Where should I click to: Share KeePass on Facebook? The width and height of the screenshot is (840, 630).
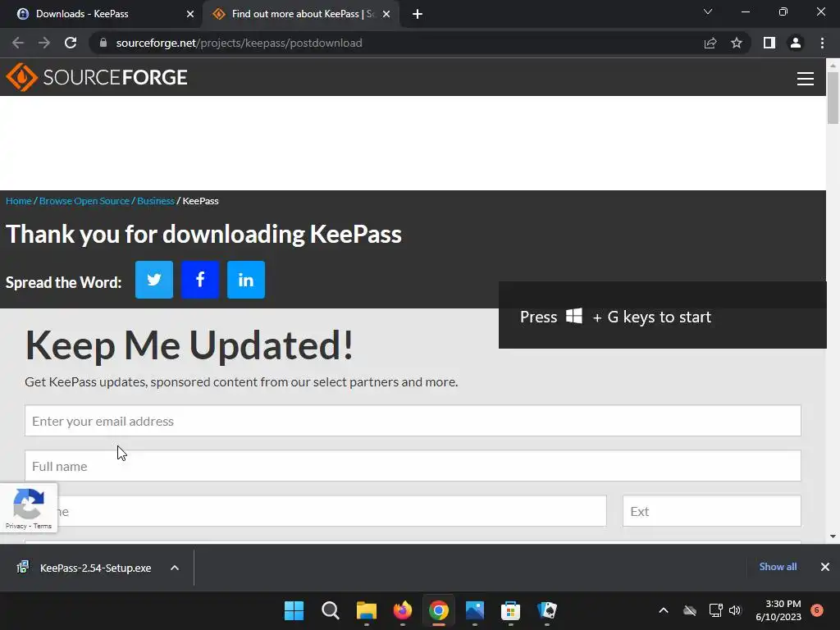pyautogui.click(x=200, y=280)
